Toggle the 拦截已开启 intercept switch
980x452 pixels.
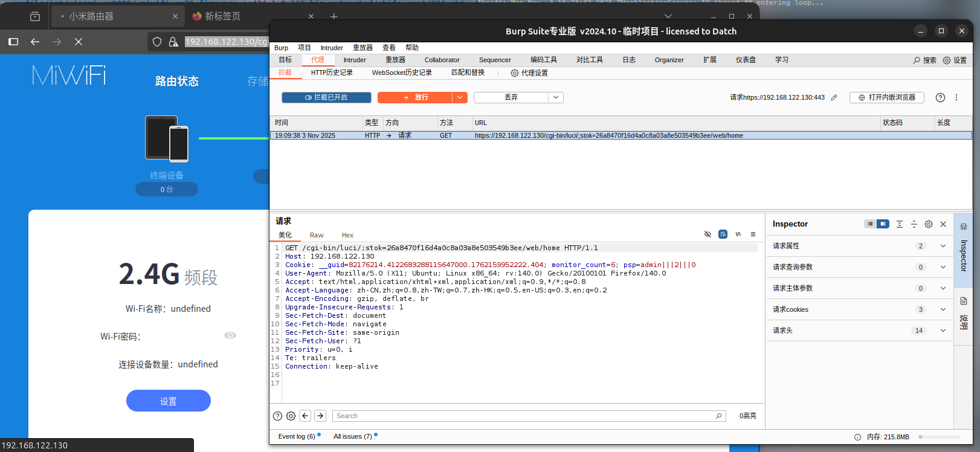[326, 98]
